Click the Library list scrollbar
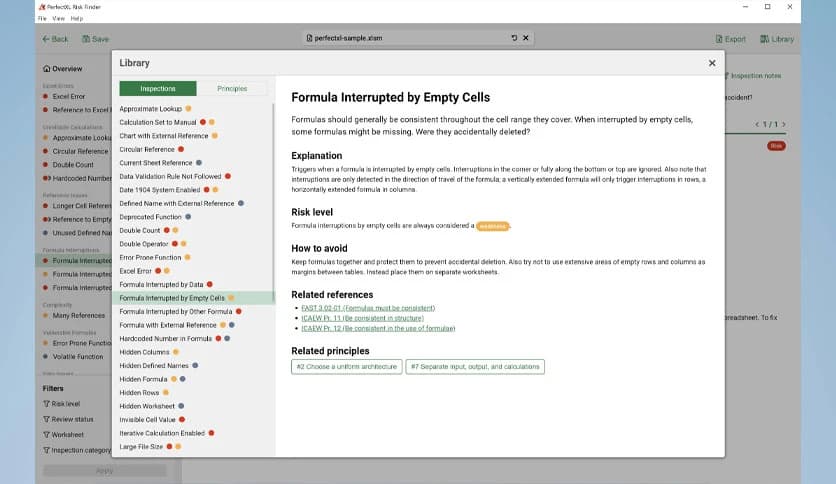Viewport: 836px width, 484px height. 274,203
